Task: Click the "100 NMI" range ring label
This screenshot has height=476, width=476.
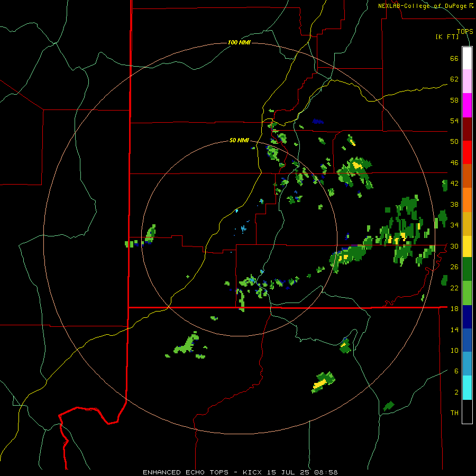Action: (x=239, y=42)
